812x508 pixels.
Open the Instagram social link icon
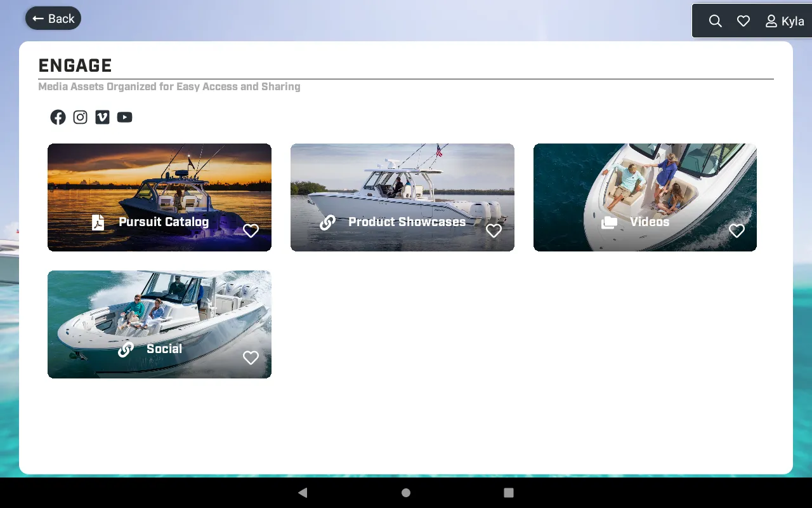[80, 117]
